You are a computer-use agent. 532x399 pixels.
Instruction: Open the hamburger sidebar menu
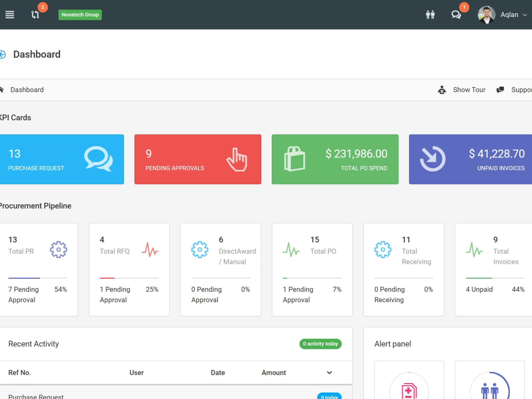(10, 14)
